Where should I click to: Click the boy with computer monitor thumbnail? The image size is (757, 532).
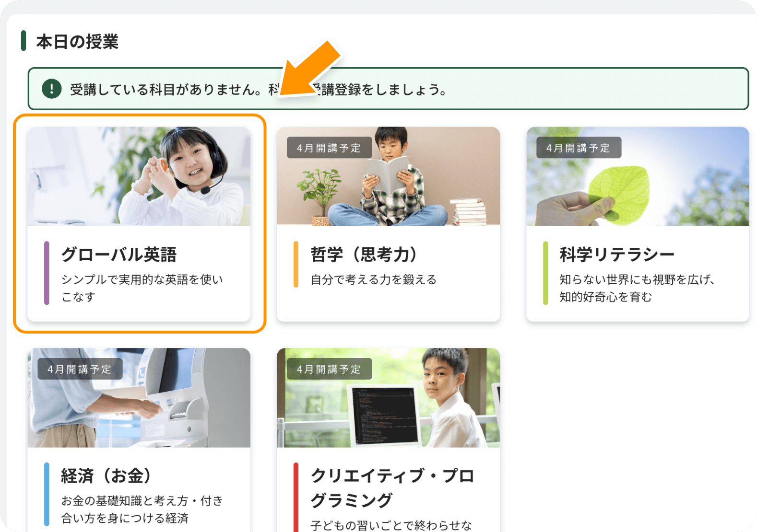(389, 398)
